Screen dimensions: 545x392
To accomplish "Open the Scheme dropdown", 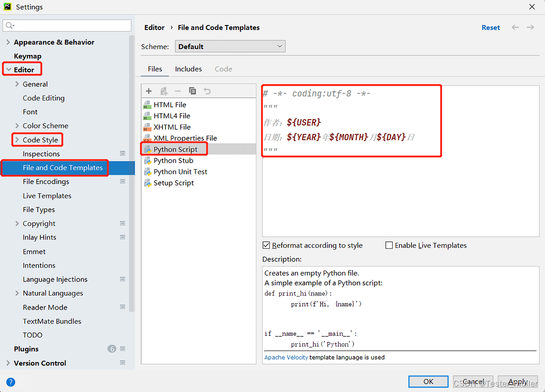I will click(x=230, y=46).
